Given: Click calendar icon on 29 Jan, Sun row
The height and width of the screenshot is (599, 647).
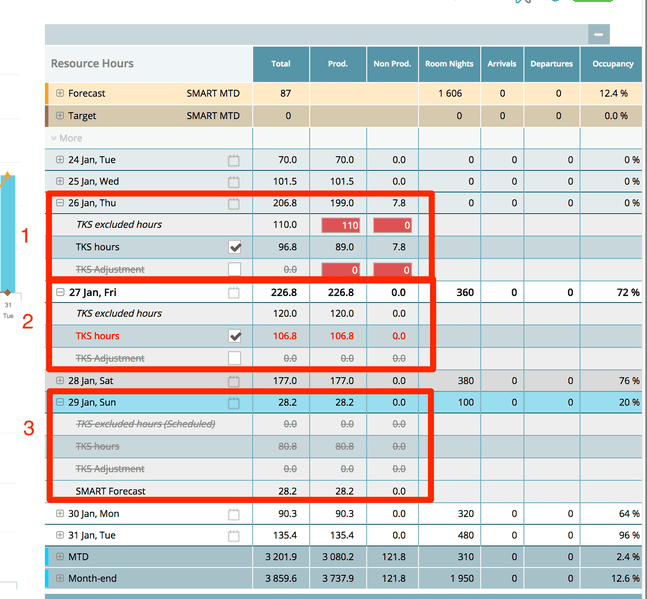Looking at the screenshot, I should (234, 403).
